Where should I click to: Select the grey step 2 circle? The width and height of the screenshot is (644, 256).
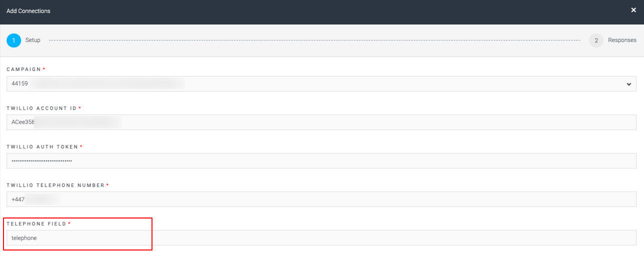click(596, 40)
